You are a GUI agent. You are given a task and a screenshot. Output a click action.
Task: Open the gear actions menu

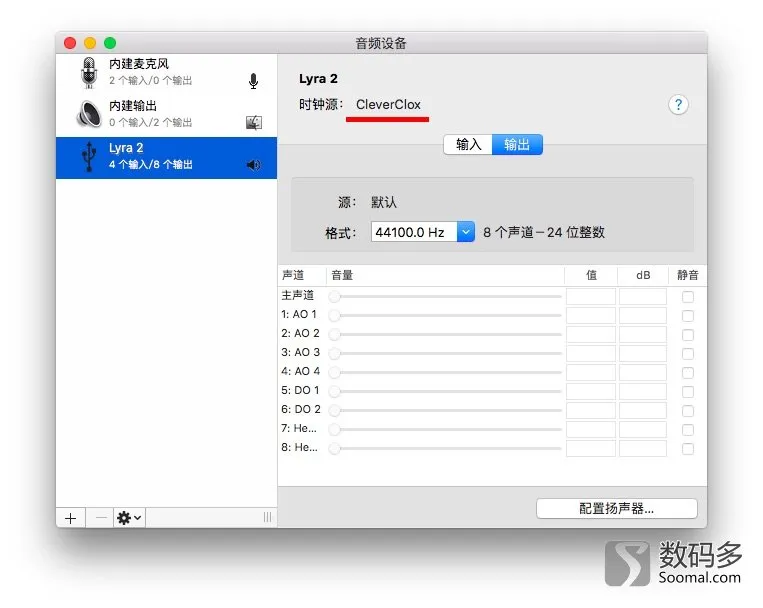coord(129,518)
